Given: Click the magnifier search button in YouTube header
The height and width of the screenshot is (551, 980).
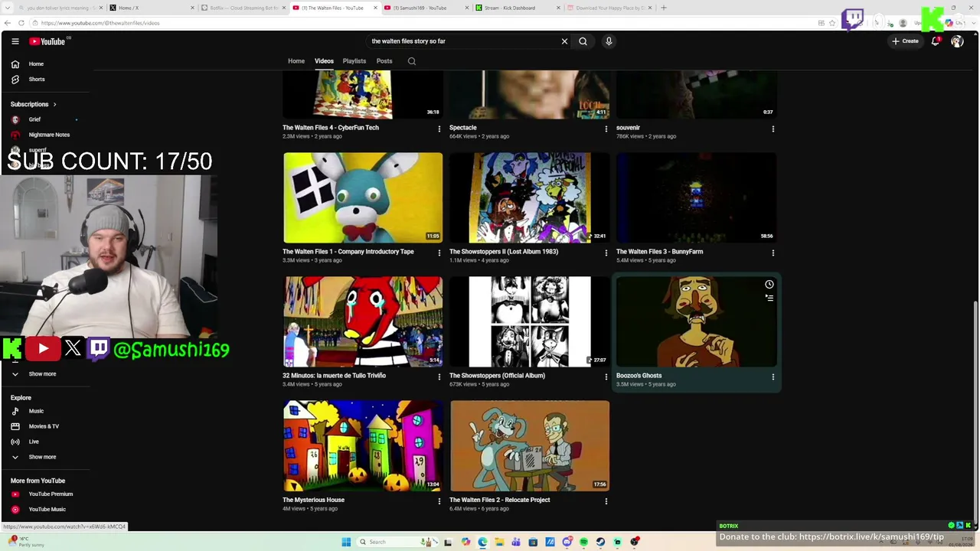Looking at the screenshot, I should 583,41.
